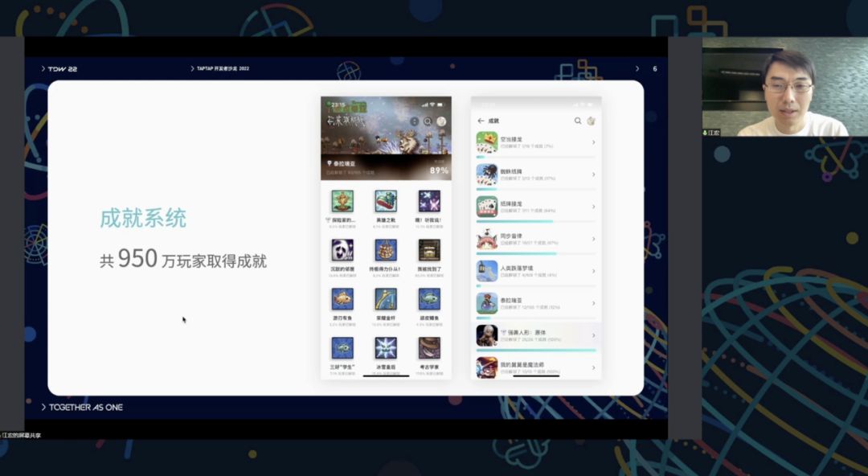Click the next-slide chevron beside page number 6
Viewport: 868px width, 476px height.
pyautogui.click(x=637, y=68)
